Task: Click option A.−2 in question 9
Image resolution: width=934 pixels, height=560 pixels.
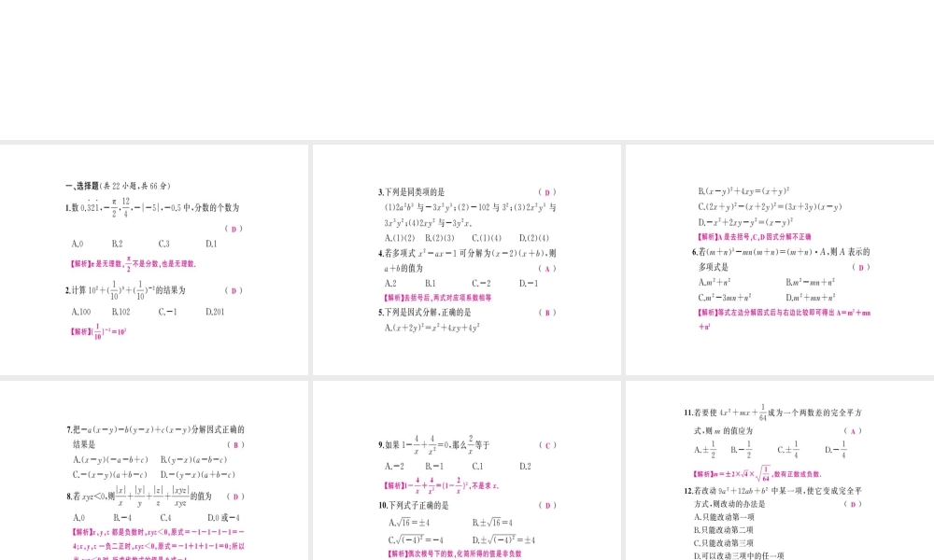Action: 394,467
